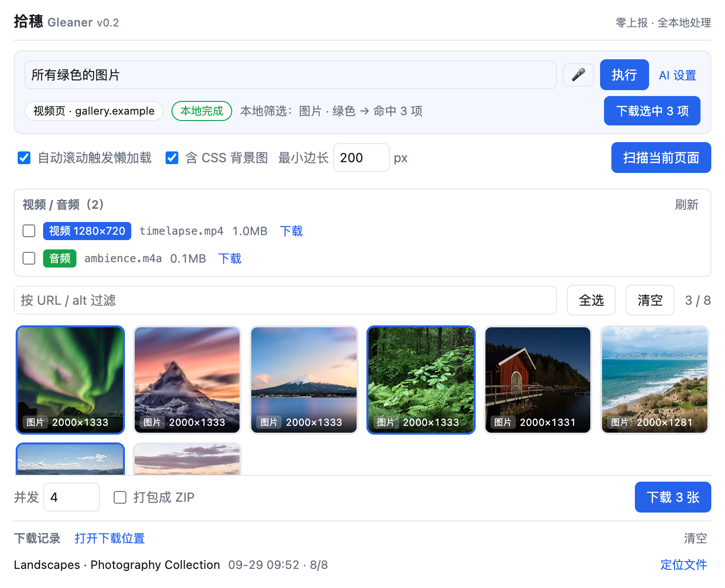Click the ambience.m4a filename
Image resolution: width=725 pixels, height=588 pixels.
coord(123,258)
